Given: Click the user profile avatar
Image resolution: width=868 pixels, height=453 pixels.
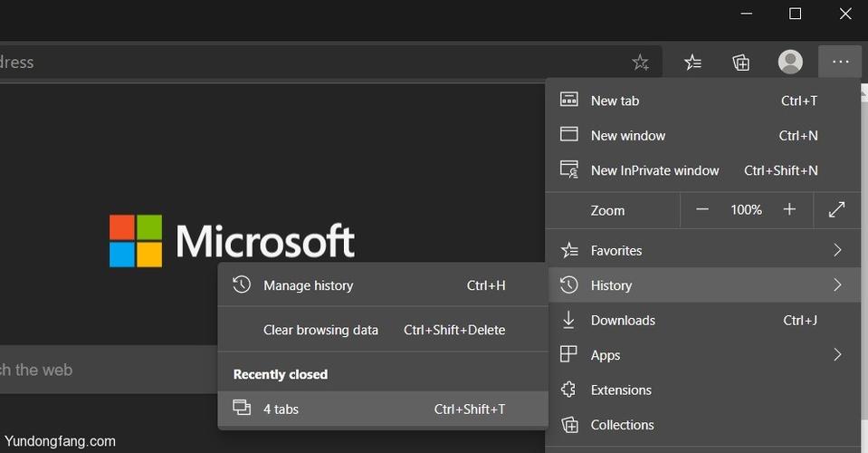Looking at the screenshot, I should [x=790, y=62].
